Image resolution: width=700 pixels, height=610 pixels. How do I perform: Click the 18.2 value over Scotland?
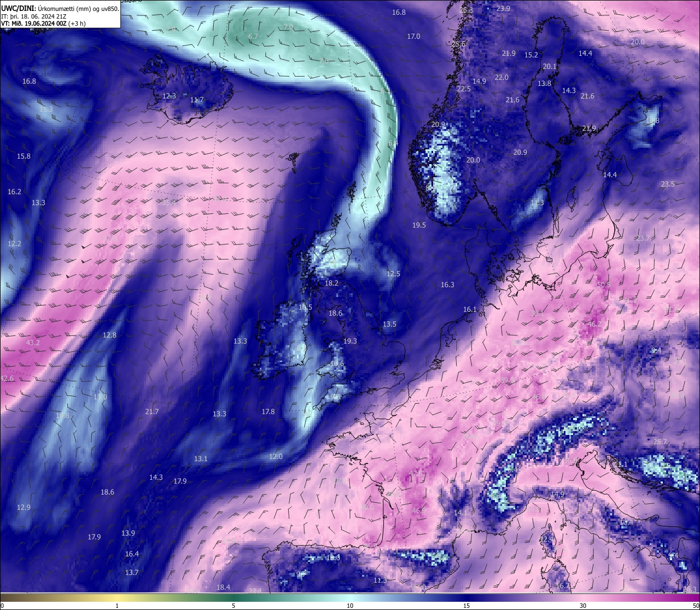pyautogui.click(x=331, y=283)
